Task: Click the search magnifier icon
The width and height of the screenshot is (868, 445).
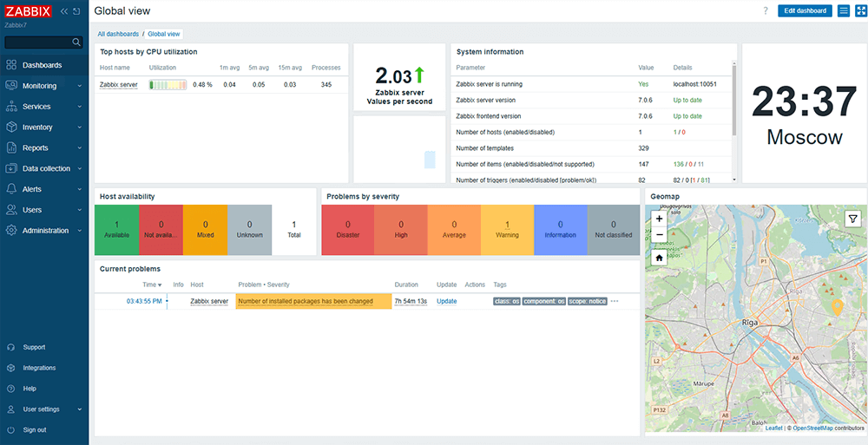Action: point(76,42)
